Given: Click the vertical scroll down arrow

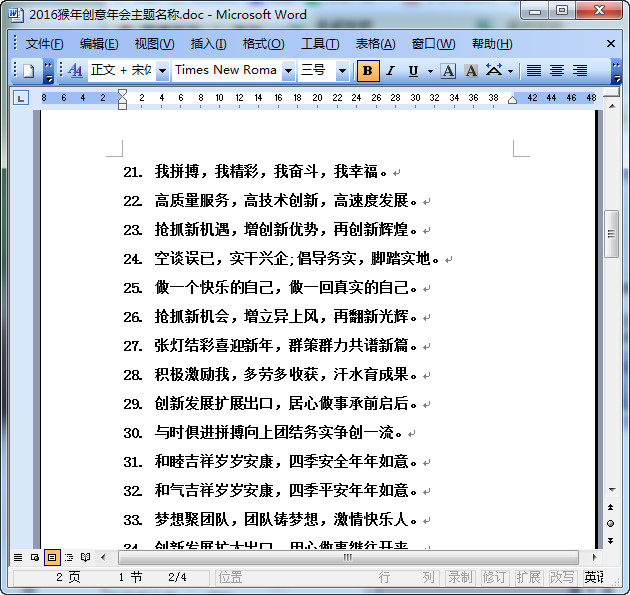Looking at the screenshot, I should (x=612, y=489).
